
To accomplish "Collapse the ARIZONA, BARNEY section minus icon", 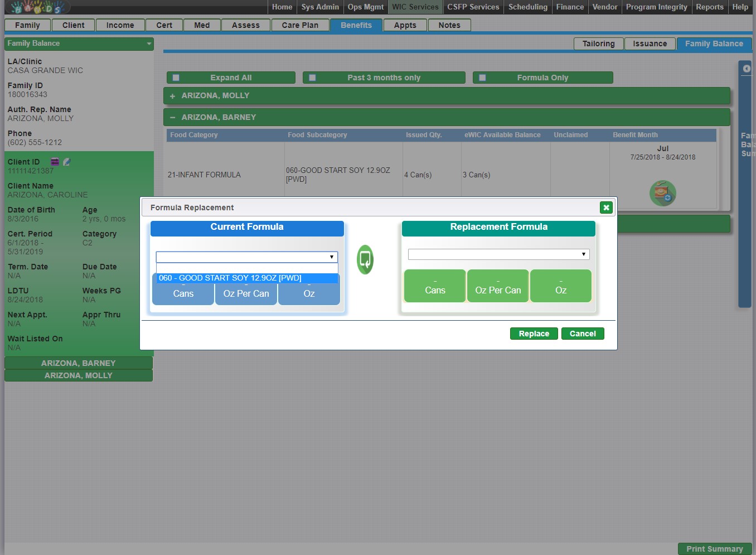I will click(x=172, y=118).
